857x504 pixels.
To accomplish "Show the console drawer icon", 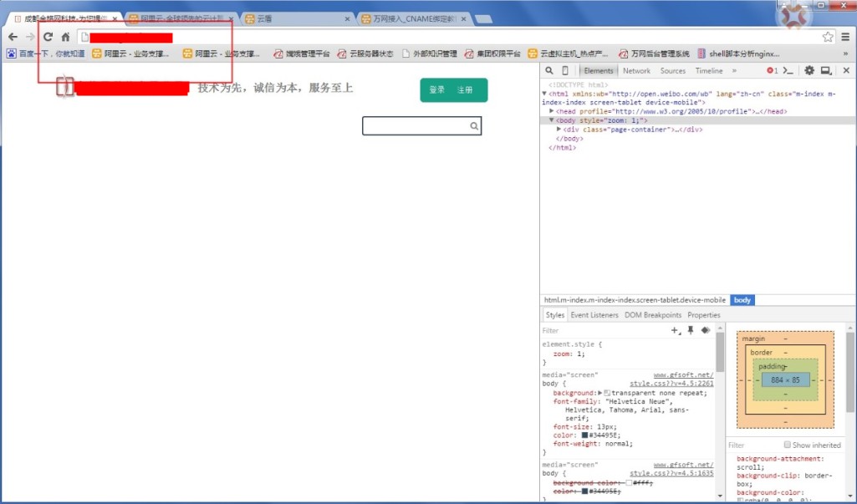I will coord(788,71).
